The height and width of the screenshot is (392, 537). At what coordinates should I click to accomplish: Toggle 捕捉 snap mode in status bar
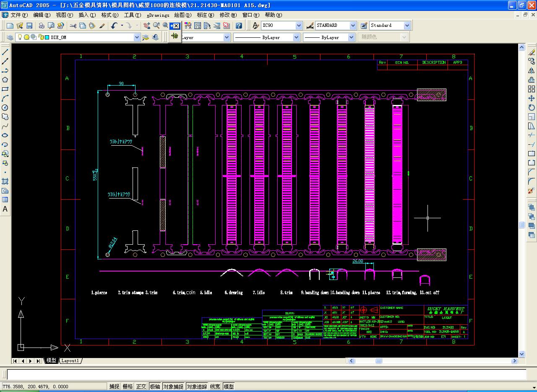[x=114, y=387]
